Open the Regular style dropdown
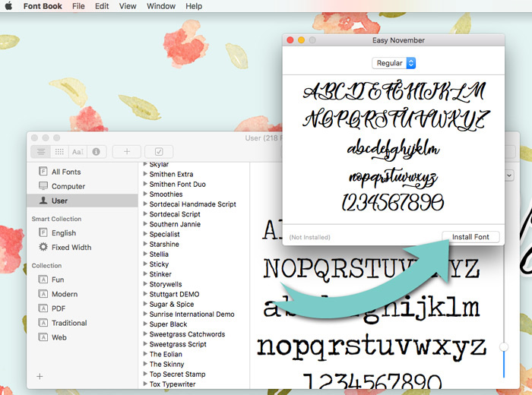The image size is (532, 395). [x=394, y=63]
